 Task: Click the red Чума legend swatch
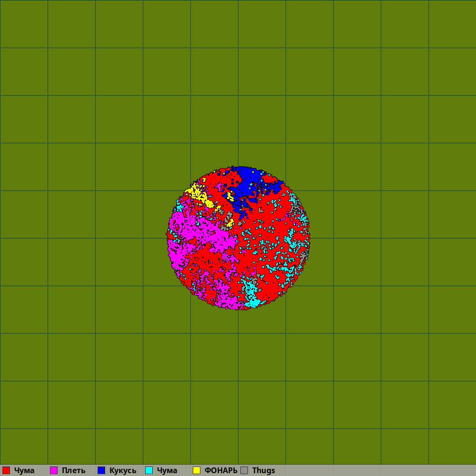click(6, 470)
